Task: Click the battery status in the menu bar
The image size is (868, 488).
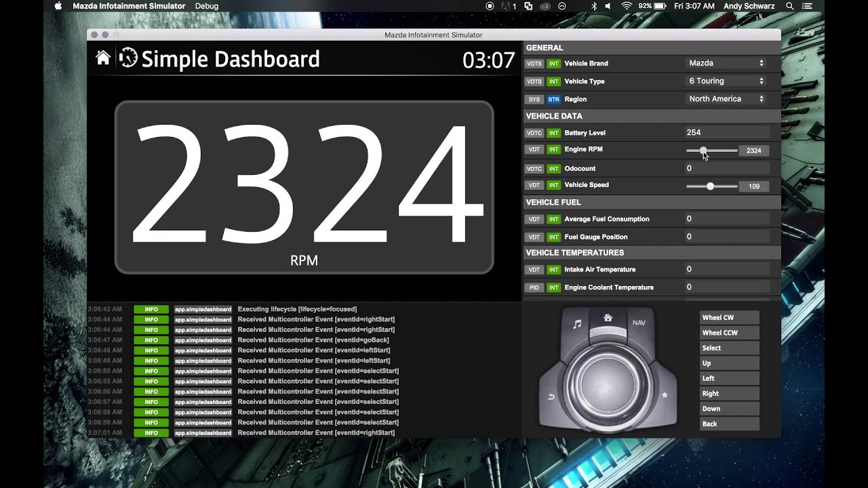Action: point(652,6)
